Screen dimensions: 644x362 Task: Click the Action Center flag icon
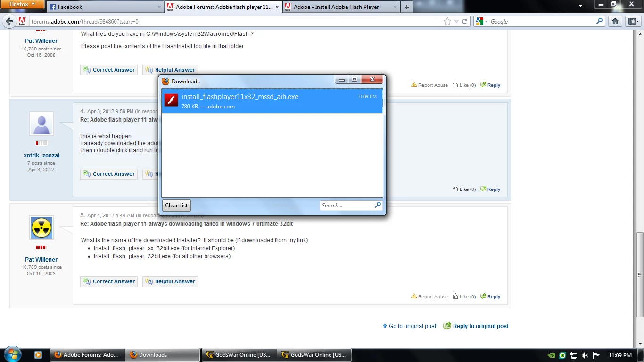[x=596, y=355]
